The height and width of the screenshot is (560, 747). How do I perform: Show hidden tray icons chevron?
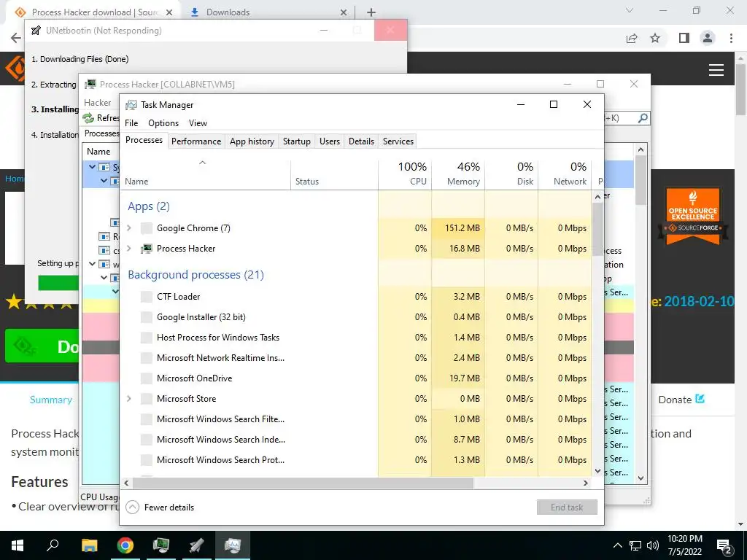click(617, 545)
